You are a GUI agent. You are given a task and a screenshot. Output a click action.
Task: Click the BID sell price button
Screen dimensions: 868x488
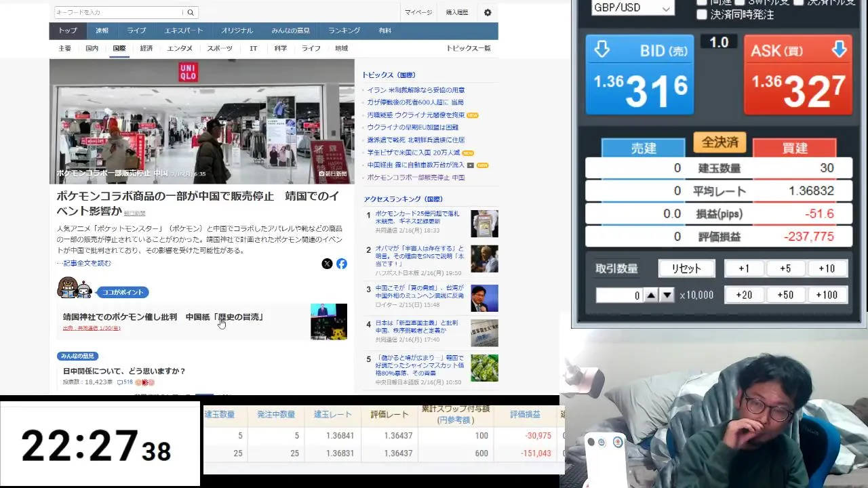(x=639, y=75)
